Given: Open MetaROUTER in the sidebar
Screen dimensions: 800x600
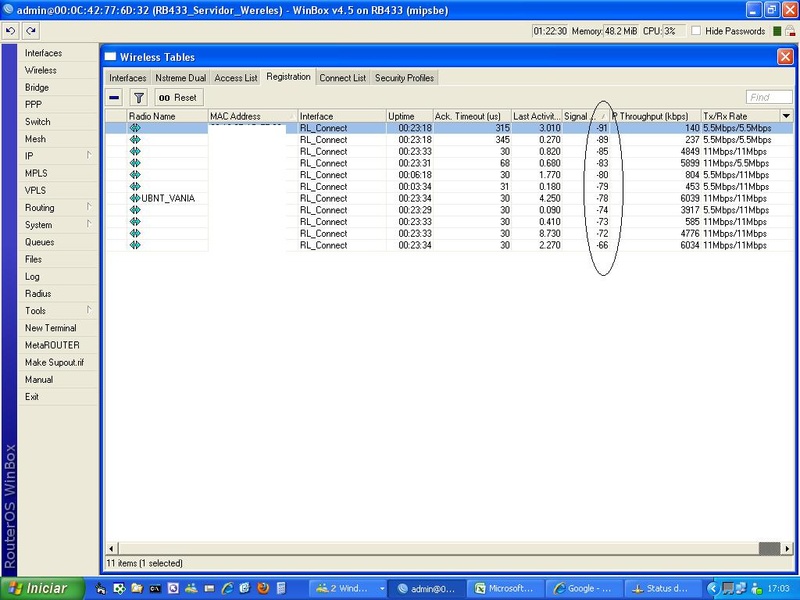Looking at the screenshot, I should (x=52, y=345).
